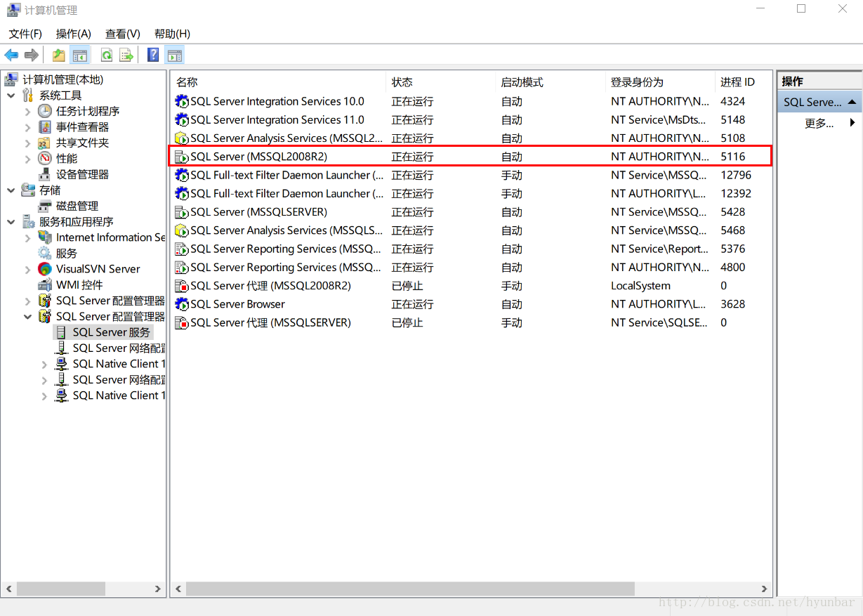Click the Event Viewer (事件查看器) icon

pyautogui.click(x=45, y=127)
